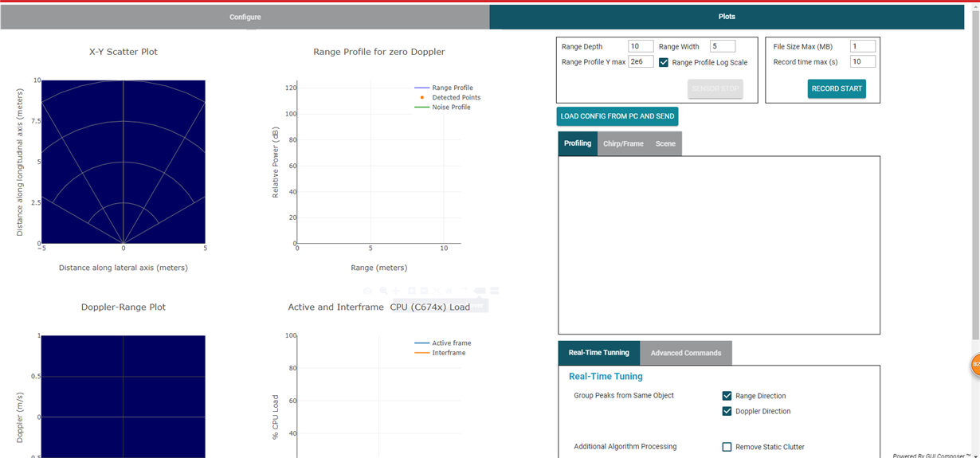980x458 pixels.
Task: Click the Zoom Out minus icon in modebar
Action: tap(424, 291)
